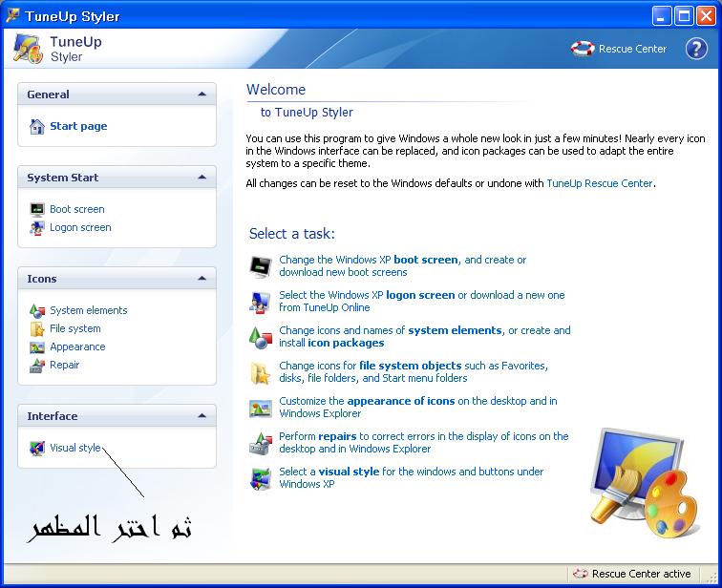Click the Start page house icon

[37, 126]
